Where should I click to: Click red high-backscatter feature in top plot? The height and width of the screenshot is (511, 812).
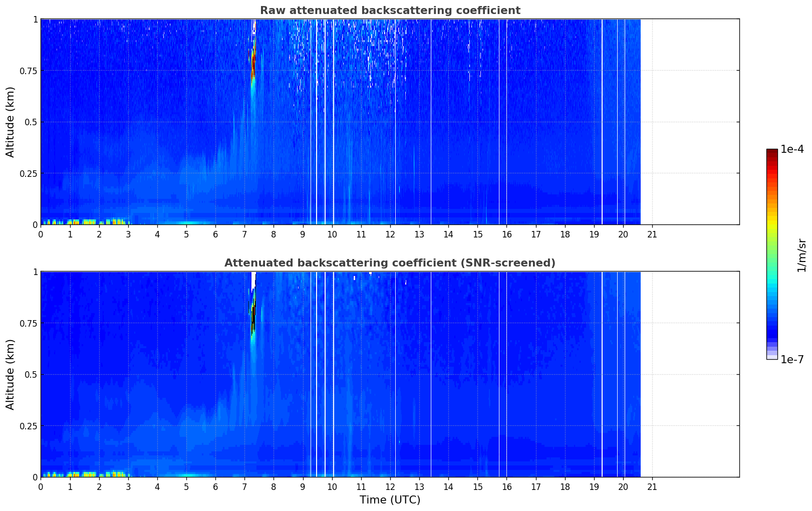(253, 63)
